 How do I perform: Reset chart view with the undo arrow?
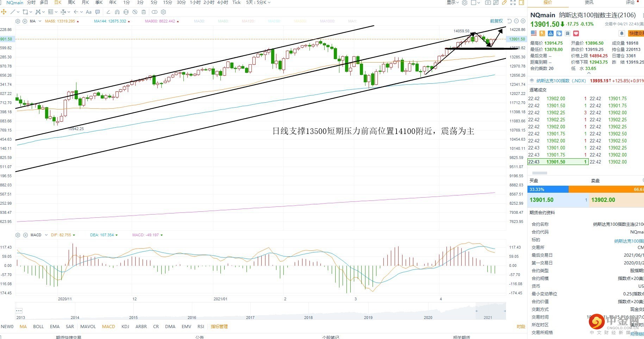(x=509, y=21)
